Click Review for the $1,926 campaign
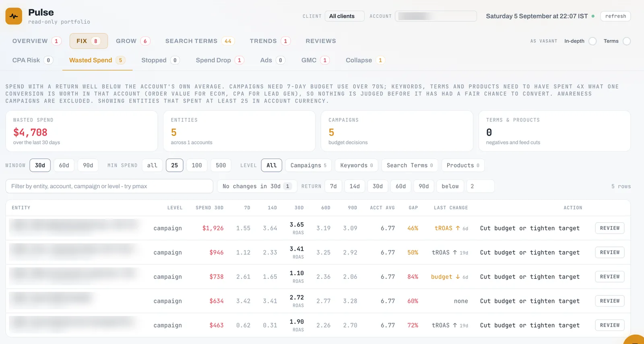 [x=610, y=228]
